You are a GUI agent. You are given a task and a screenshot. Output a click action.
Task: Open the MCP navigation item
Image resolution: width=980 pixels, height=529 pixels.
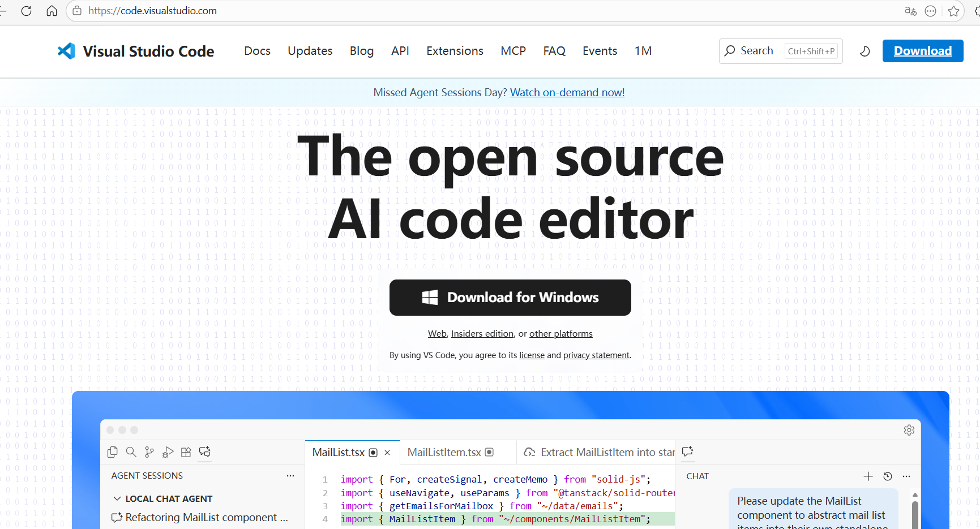click(x=513, y=51)
